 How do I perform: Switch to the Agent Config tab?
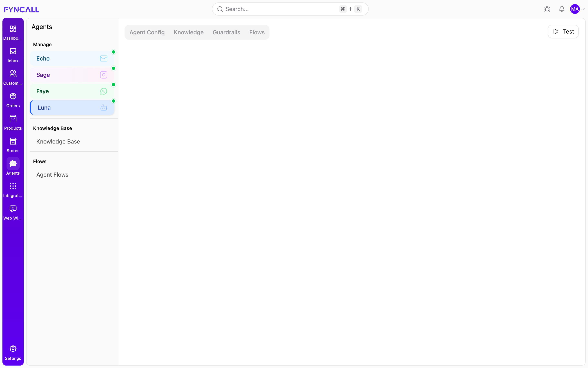(147, 32)
